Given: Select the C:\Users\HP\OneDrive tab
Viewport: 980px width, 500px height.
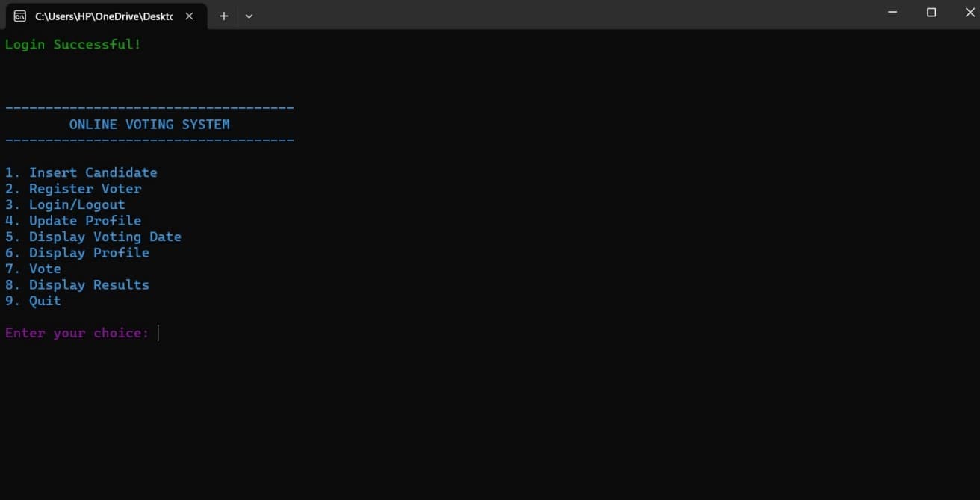Looking at the screenshot, I should [x=106, y=16].
